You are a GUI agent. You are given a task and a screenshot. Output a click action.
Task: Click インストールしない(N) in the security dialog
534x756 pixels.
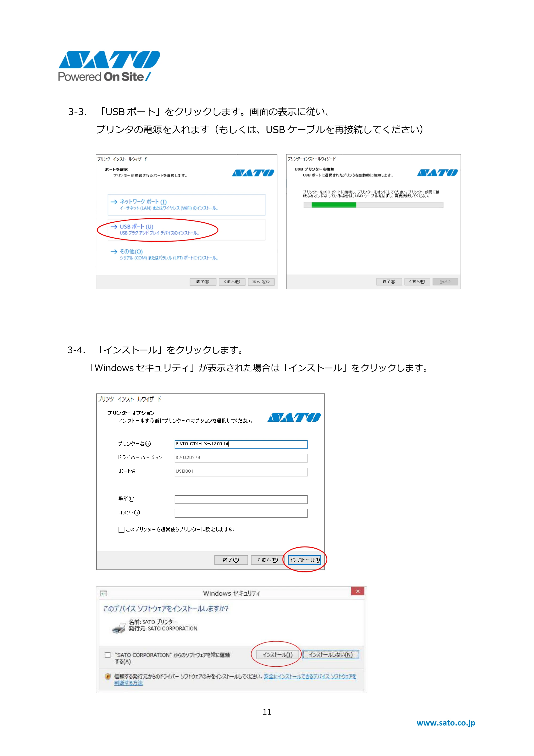point(331,655)
